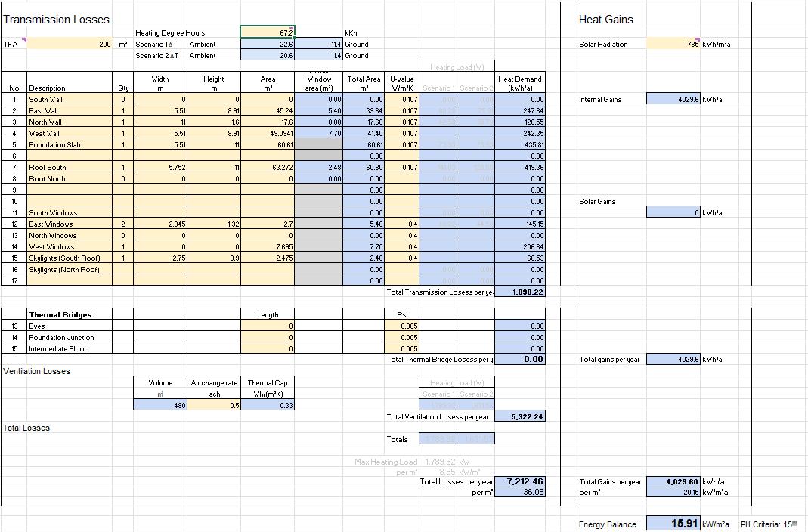Click the Foundation Junction label
Viewport: 808px width, 532px height.
point(70,337)
